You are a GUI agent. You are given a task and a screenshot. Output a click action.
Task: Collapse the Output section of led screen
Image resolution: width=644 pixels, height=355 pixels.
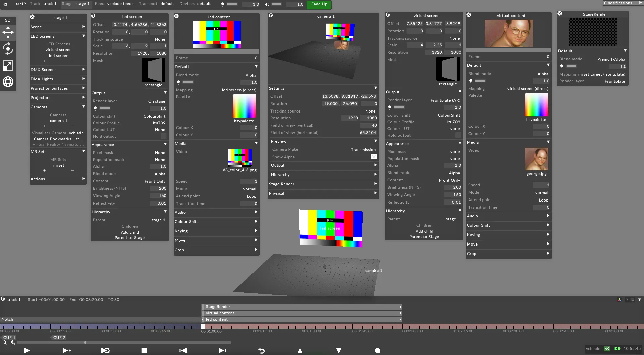pos(165,93)
